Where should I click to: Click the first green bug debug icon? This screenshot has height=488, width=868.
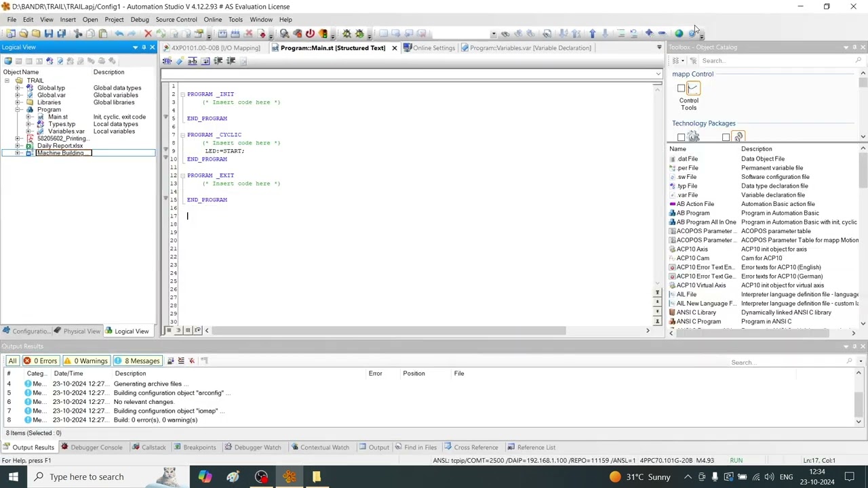tap(347, 33)
